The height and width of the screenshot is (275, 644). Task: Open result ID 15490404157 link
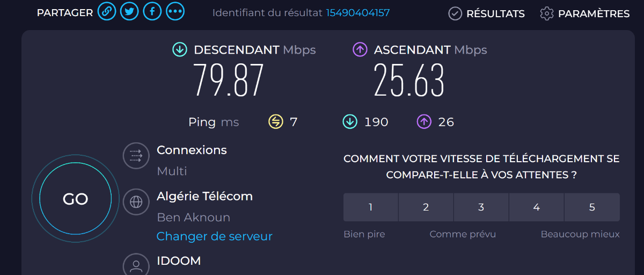[x=358, y=13]
